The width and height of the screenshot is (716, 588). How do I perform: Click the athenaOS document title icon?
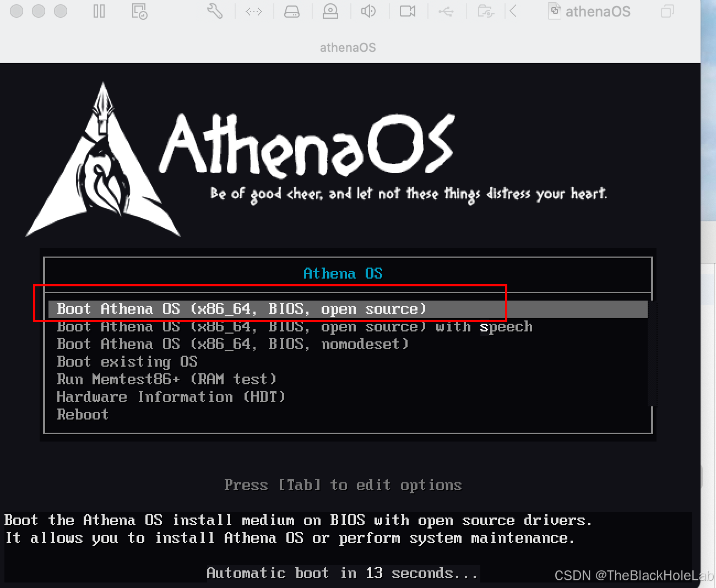pyautogui.click(x=555, y=11)
